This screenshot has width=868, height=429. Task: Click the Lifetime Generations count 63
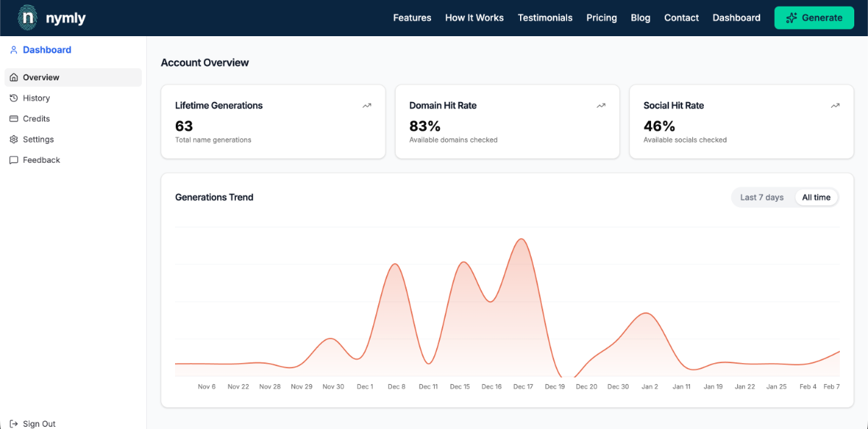184,126
